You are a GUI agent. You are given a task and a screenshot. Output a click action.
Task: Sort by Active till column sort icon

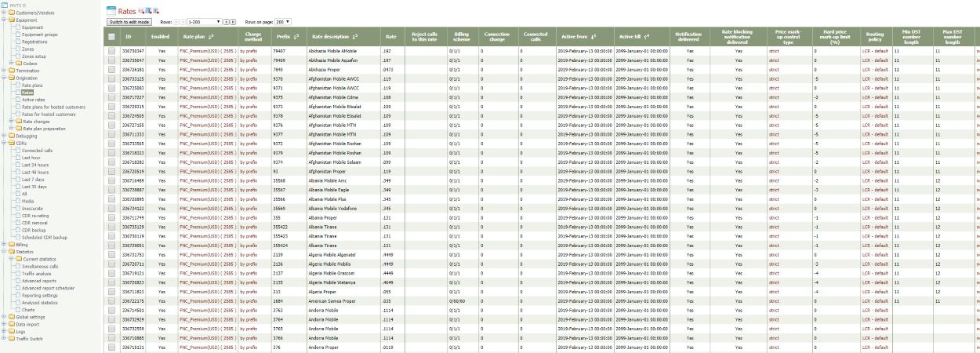coord(646,37)
